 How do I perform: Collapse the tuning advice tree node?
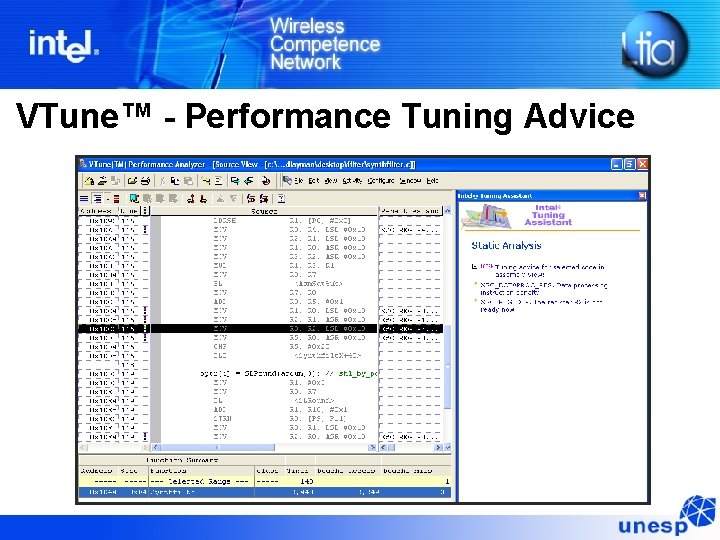(474, 267)
